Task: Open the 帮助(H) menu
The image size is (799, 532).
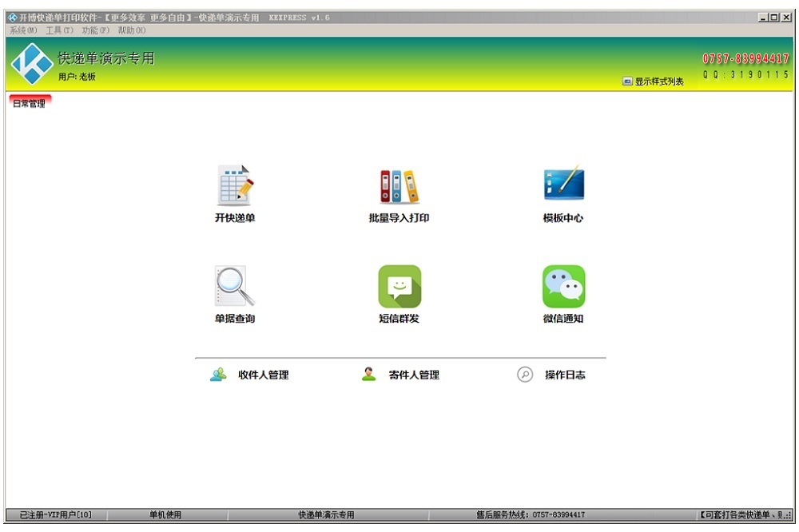Action: click(132, 30)
